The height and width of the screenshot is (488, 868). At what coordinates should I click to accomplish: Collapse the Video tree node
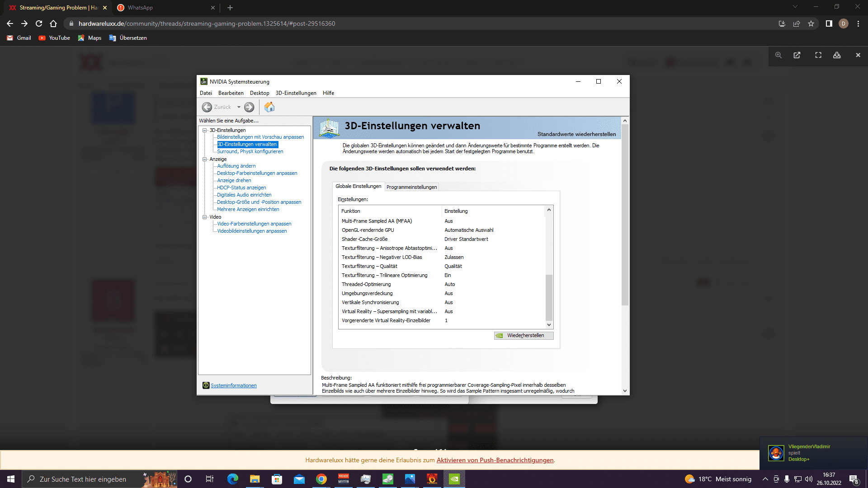(x=205, y=217)
